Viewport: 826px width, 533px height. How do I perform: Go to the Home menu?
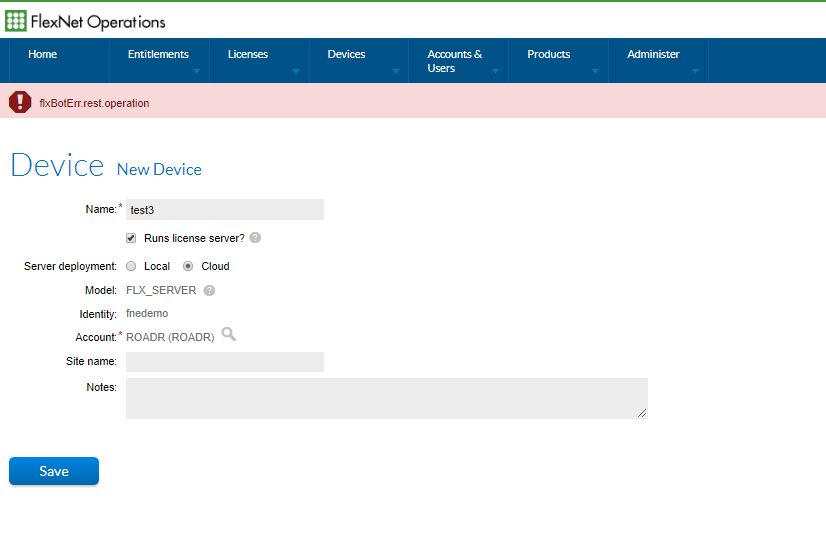coord(43,54)
